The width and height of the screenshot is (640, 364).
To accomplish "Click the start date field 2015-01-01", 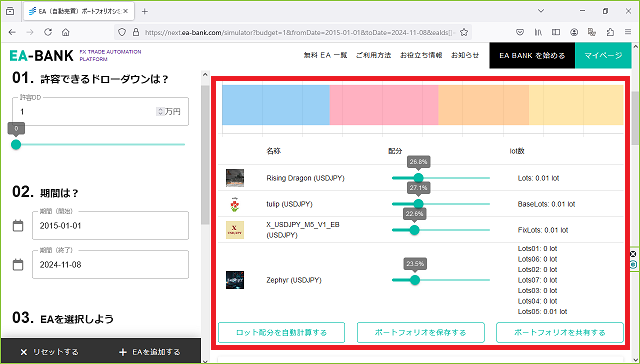I will 110,226.
